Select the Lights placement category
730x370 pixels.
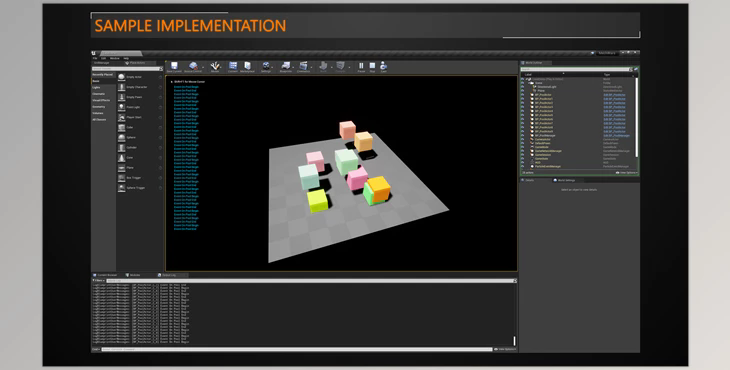click(x=96, y=87)
